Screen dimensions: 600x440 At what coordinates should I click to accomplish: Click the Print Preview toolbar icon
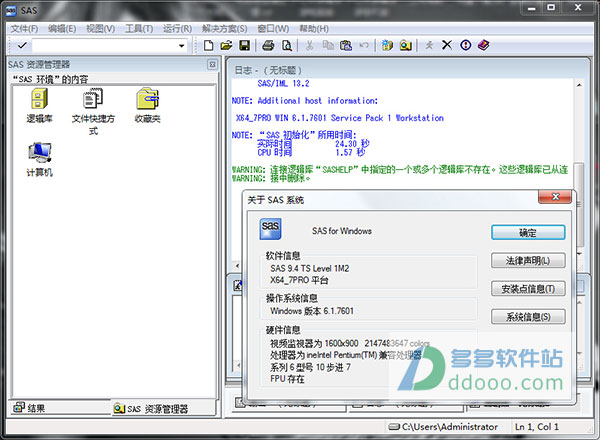point(287,46)
